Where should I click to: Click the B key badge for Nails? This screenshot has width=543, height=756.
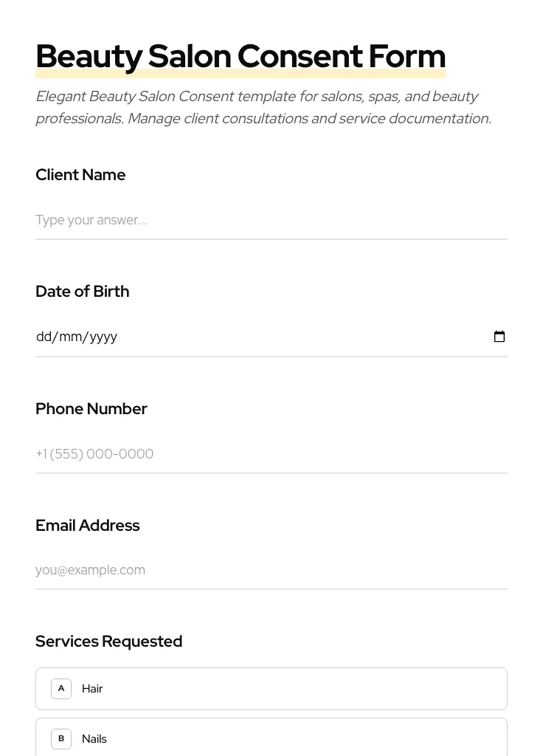(61, 738)
